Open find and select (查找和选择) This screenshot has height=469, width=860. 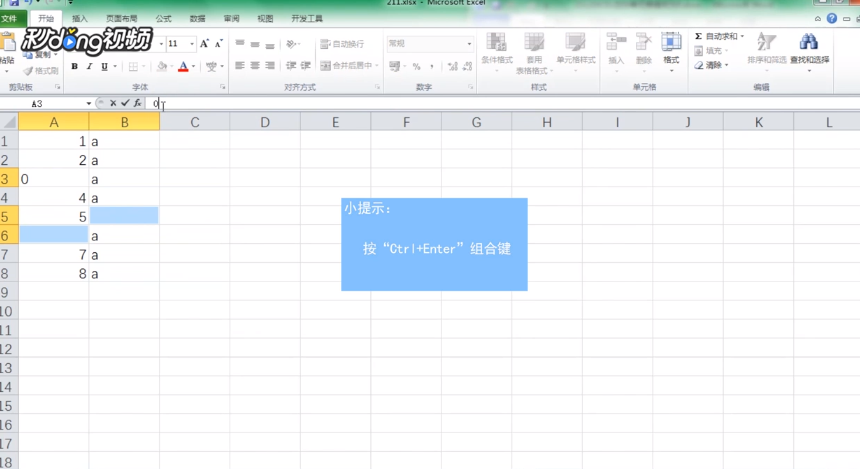click(x=809, y=52)
